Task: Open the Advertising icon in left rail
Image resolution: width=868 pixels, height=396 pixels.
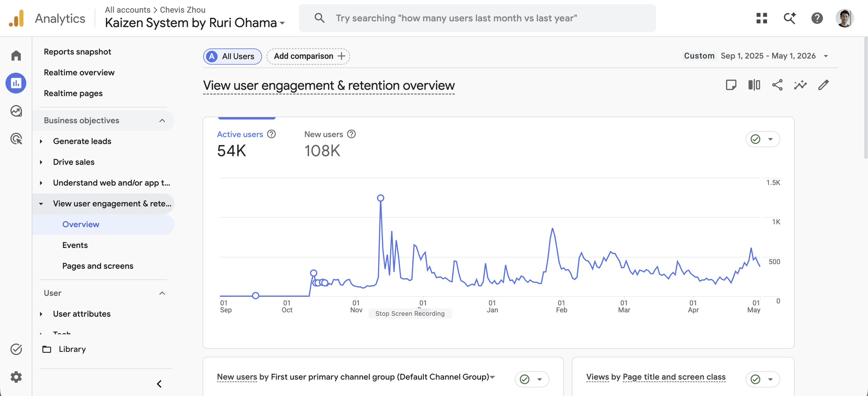Action: [x=16, y=139]
